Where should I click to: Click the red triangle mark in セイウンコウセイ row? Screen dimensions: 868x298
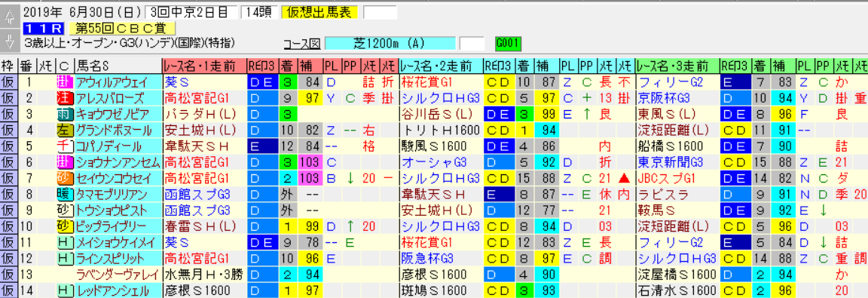[623, 178]
